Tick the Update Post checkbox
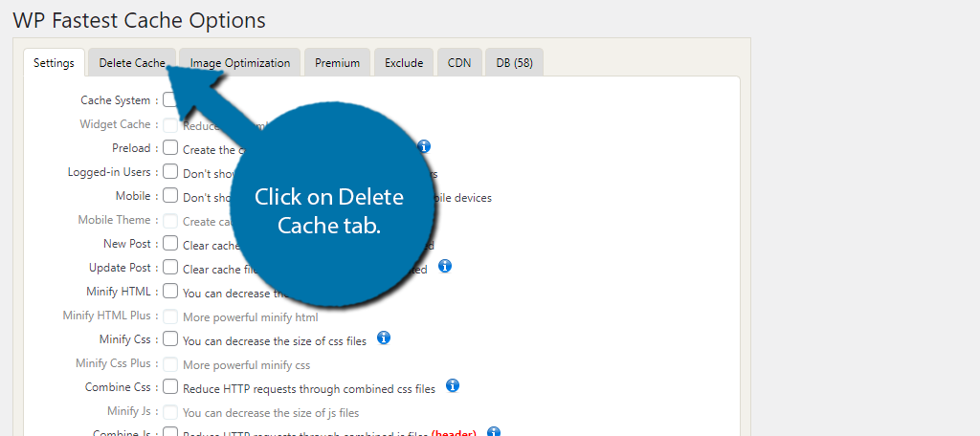 [x=170, y=268]
